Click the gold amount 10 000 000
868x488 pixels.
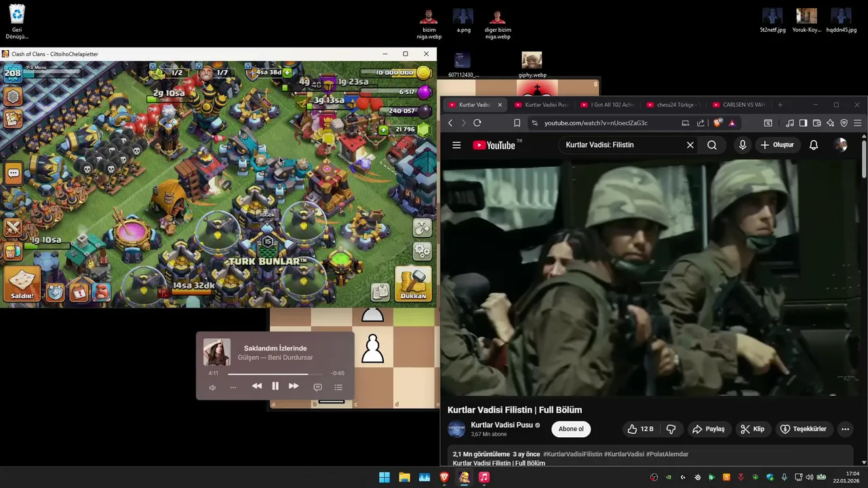[395, 73]
